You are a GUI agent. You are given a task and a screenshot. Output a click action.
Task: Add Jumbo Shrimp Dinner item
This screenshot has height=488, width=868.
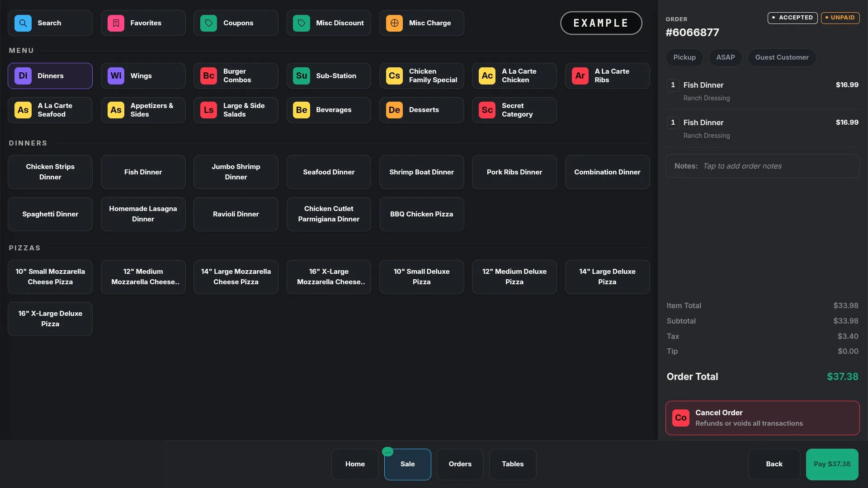pyautogui.click(x=236, y=172)
